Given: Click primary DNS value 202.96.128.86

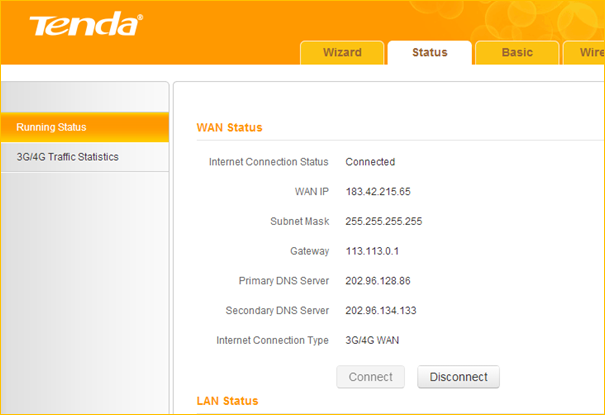Looking at the screenshot, I should [x=378, y=281].
